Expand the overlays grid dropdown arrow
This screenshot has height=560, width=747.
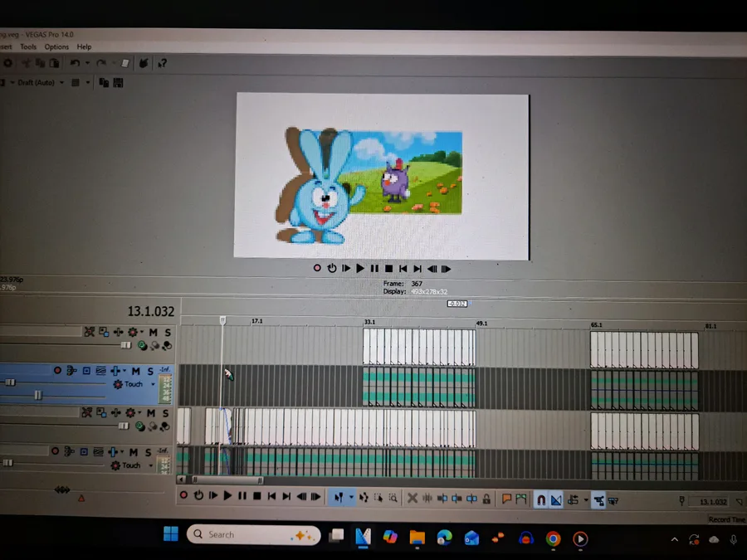pyautogui.click(x=88, y=83)
